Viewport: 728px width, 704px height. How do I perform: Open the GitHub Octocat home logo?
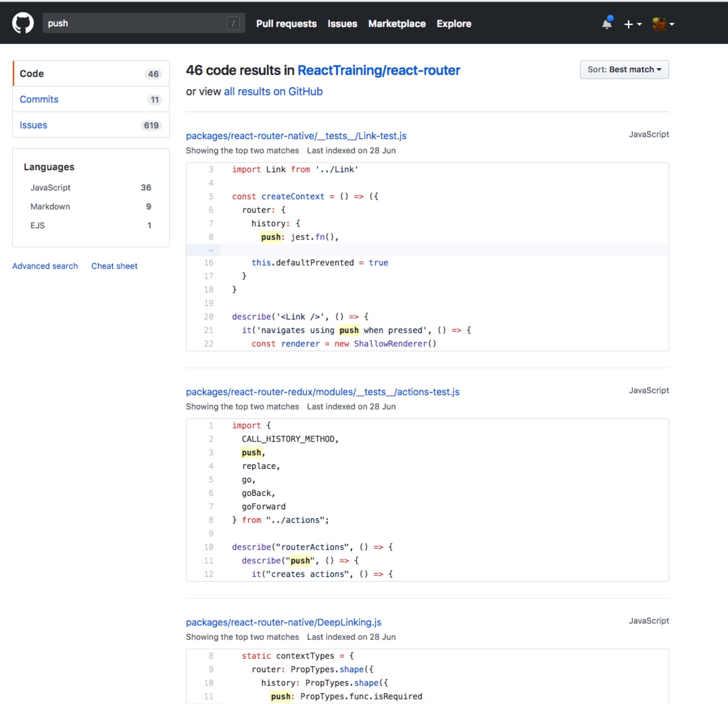click(23, 23)
